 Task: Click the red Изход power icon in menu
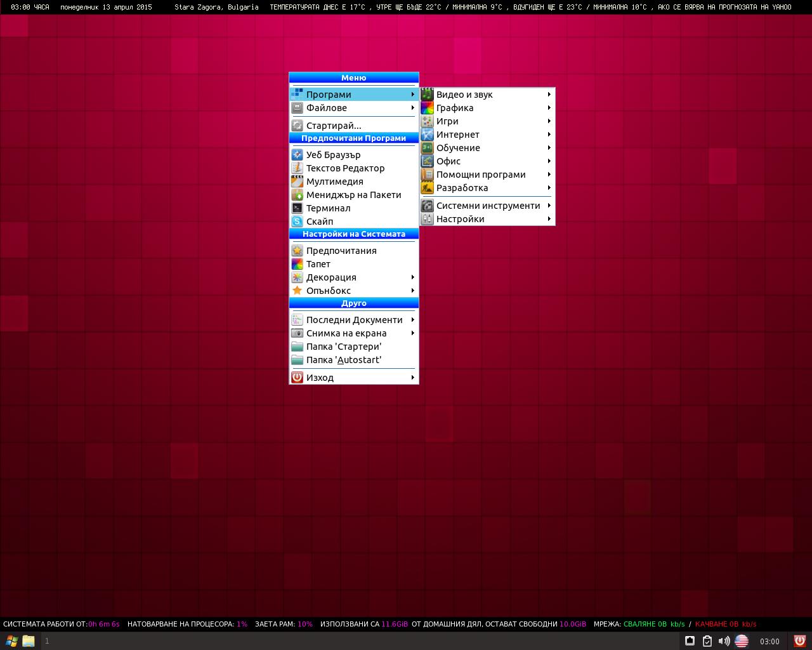[x=297, y=378]
